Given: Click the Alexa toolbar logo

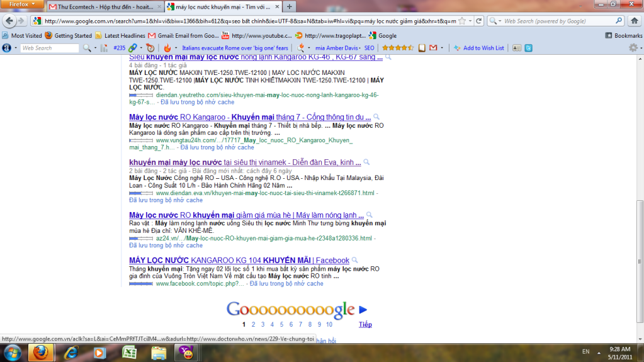Looking at the screenshot, I should pyautogui.click(x=6, y=48).
